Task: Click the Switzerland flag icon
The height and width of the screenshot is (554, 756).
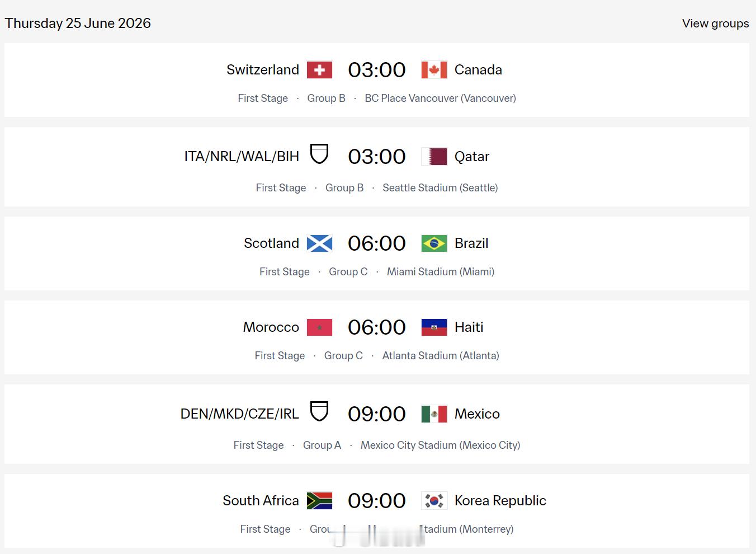Action: [x=319, y=70]
